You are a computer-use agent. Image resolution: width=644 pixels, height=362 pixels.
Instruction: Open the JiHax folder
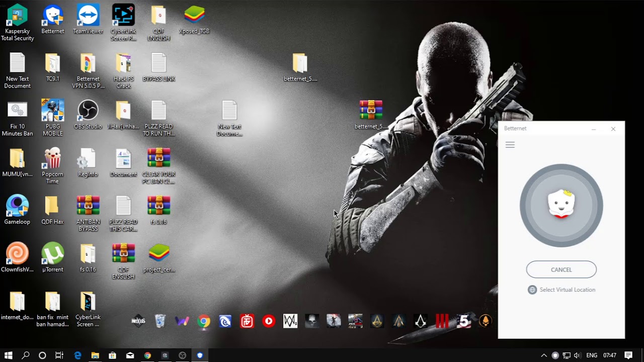point(123,115)
